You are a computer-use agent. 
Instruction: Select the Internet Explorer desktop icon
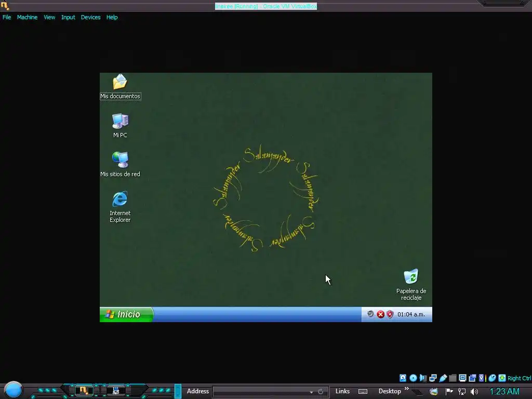point(120,207)
